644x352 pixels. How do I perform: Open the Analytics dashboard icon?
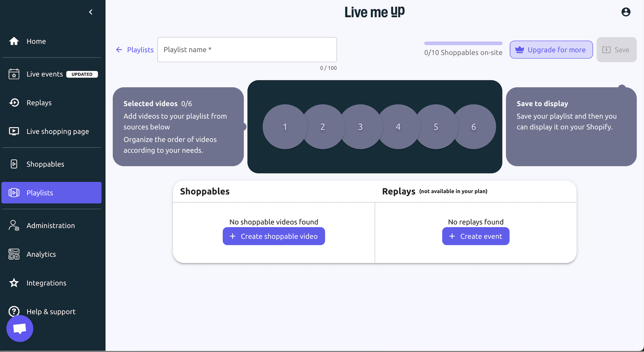pyautogui.click(x=14, y=254)
